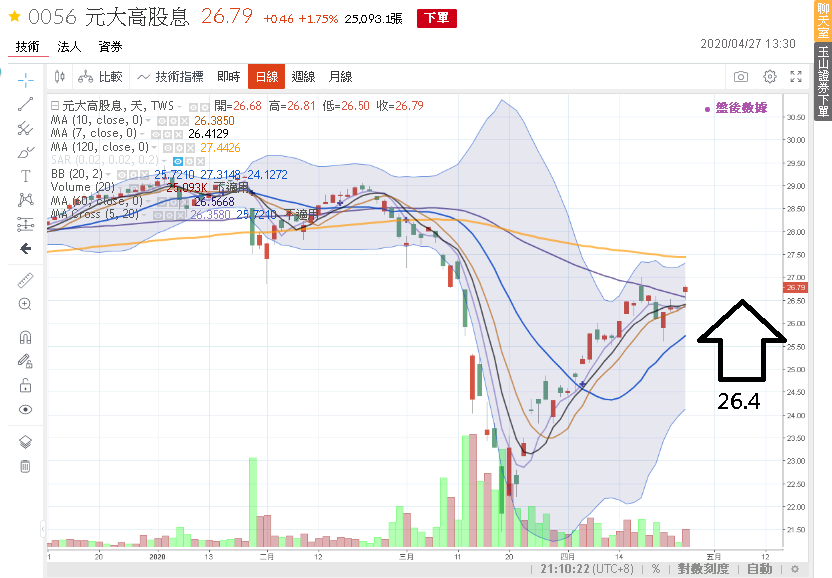Viewport: 832px width, 578px height.
Task: Toggle 對數刻度 log scale
Action: 703,569
